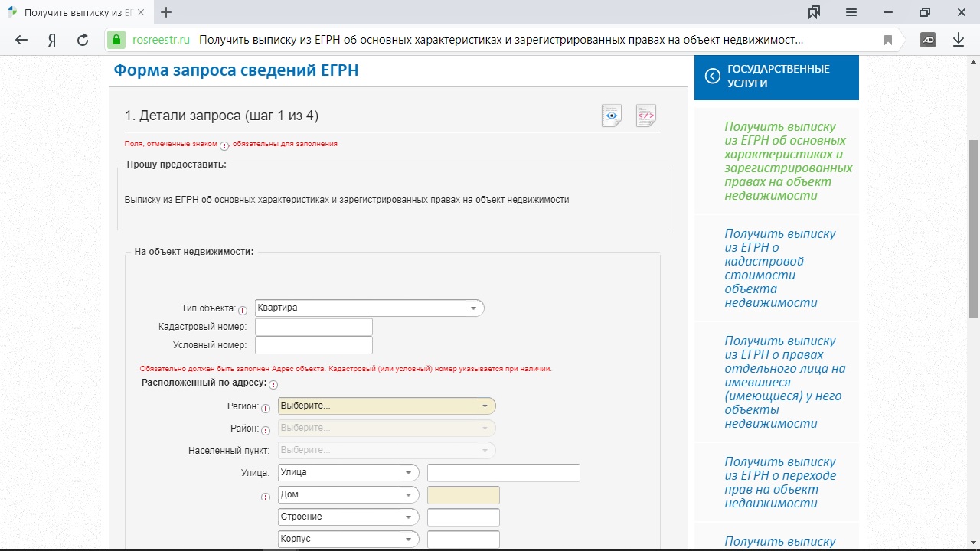Click the street name input field
The image size is (980, 551).
(504, 473)
